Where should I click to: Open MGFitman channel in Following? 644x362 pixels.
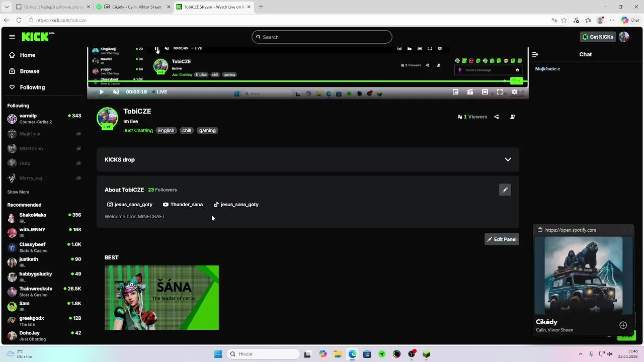(44, 149)
